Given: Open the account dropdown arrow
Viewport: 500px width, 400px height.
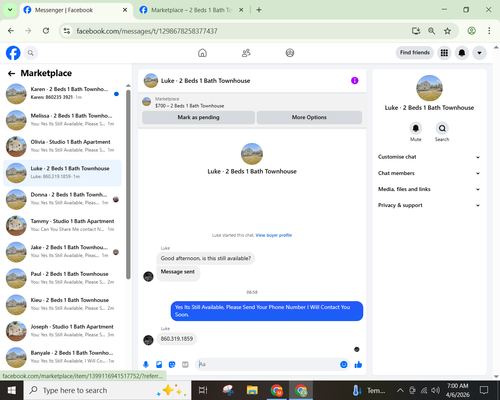Looking at the screenshot, I should coord(479,53).
